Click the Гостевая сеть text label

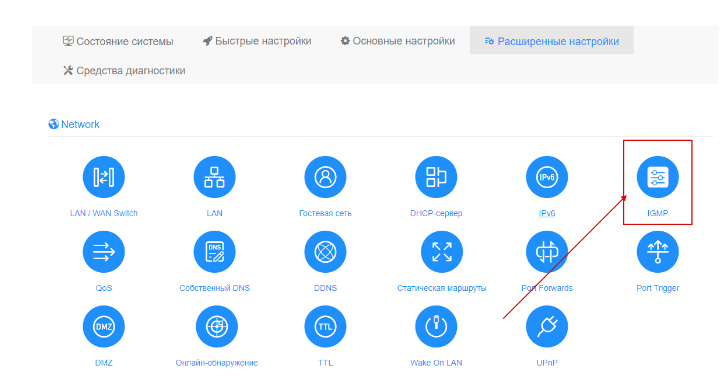coord(325,213)
